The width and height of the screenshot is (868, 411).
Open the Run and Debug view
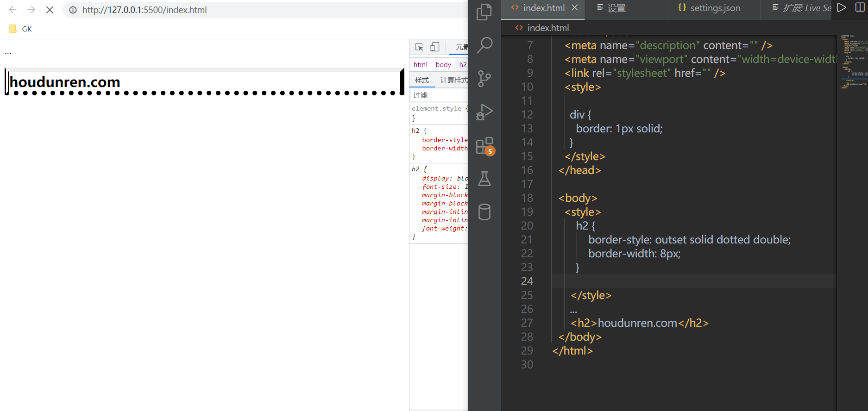(484, 112)
